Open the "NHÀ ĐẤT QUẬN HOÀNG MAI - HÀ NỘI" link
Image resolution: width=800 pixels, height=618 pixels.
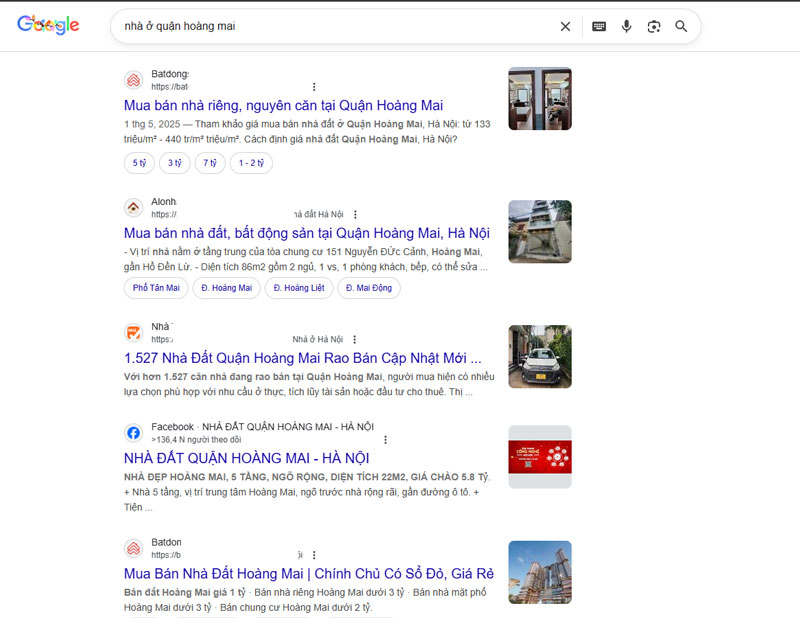coord(250,457)
